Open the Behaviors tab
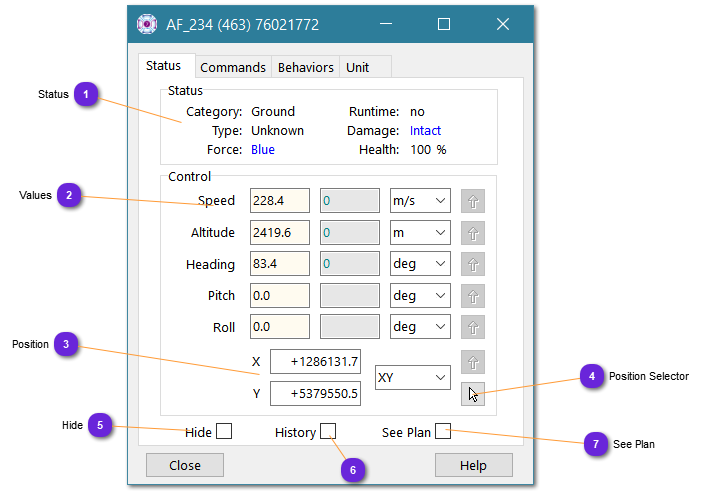 click(305, 67)
